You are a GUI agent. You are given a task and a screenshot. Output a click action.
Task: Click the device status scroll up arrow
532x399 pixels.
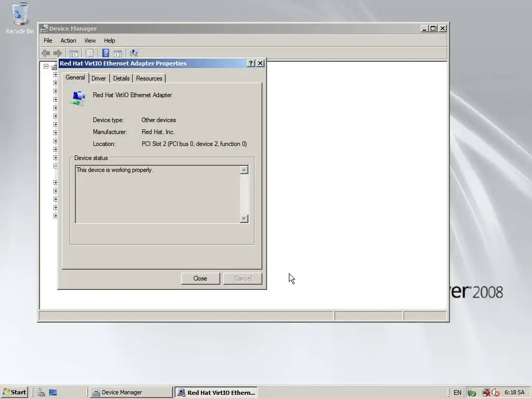[244, 170]
